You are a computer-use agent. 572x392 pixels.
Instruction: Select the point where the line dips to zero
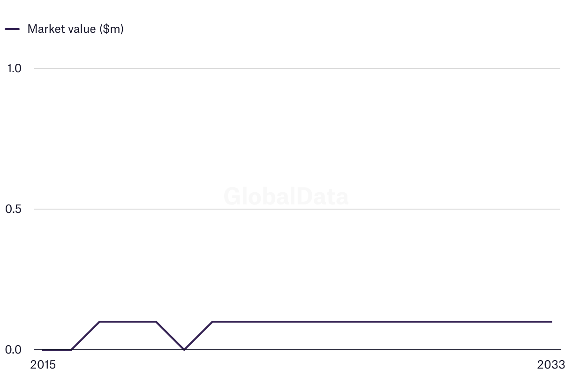click(x=184, y=350)
